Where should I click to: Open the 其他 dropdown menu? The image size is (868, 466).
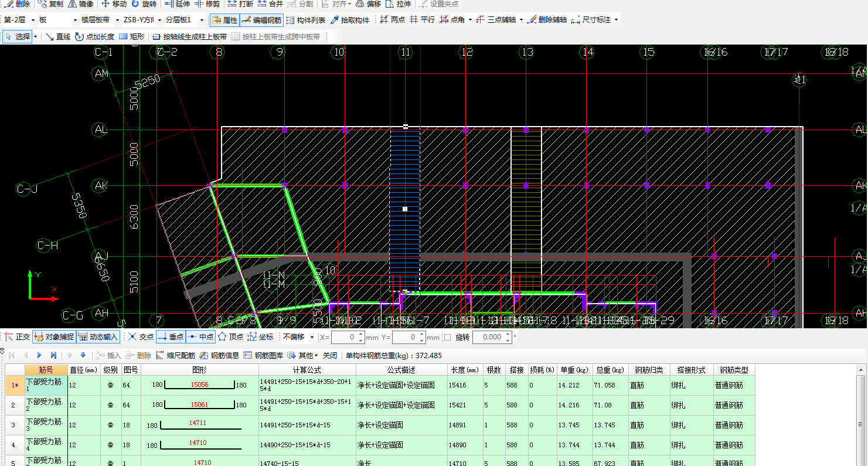point(303,355)
